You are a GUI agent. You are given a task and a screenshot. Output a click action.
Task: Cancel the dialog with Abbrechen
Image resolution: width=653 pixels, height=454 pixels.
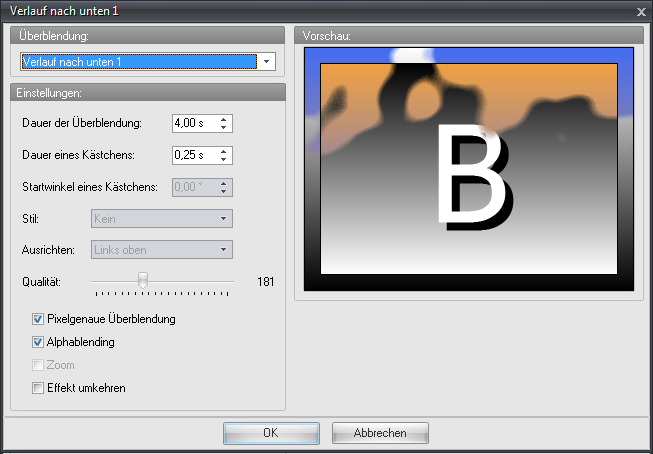point(379,433)
